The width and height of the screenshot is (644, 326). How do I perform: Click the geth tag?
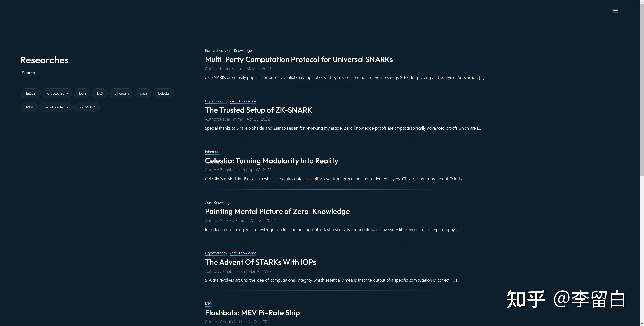pyautogui.click(x=143, y=93)
